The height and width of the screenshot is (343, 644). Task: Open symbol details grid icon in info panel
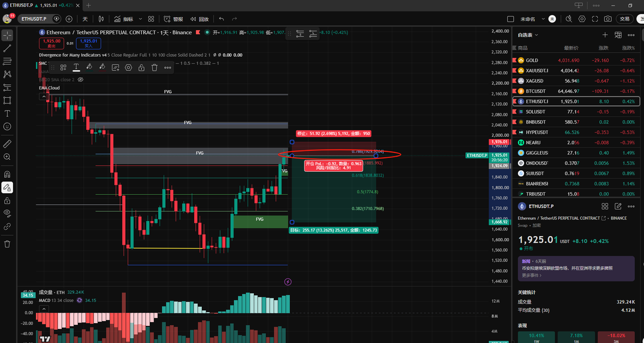[x=605, y=206]
